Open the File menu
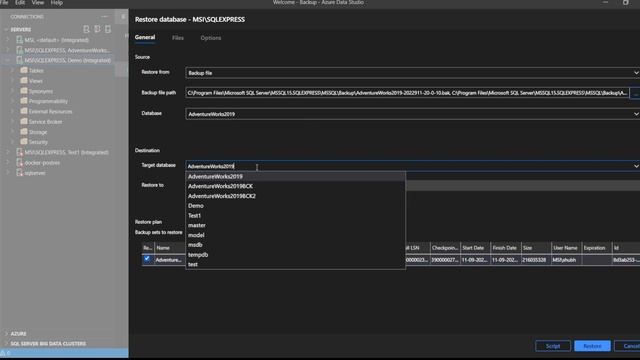This screenshot has height=360, width=640. (4, 2)
